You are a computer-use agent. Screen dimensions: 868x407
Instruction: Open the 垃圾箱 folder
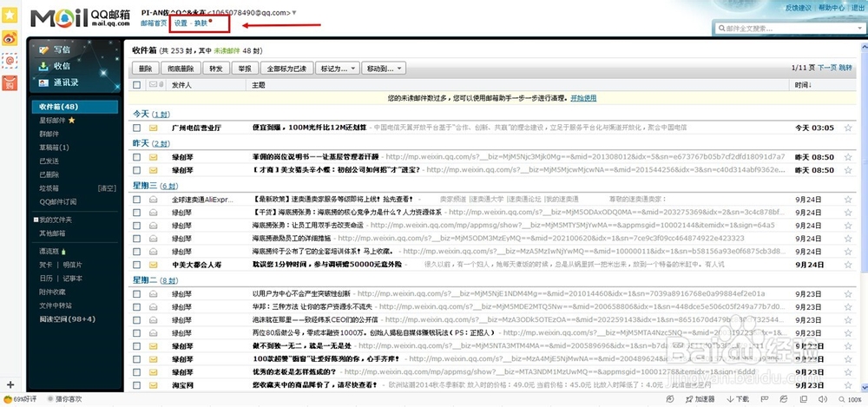[49, 188]
